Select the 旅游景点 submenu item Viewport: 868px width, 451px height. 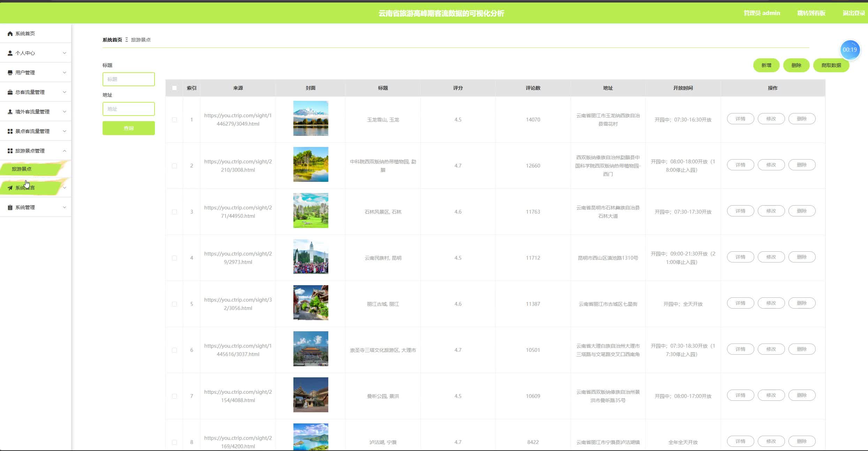click(22, 169)
